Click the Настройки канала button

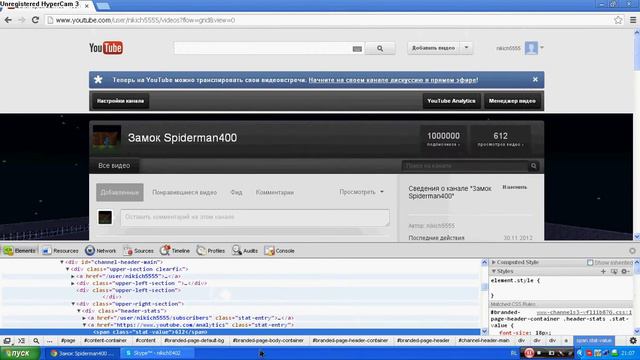tap(120, 101)
